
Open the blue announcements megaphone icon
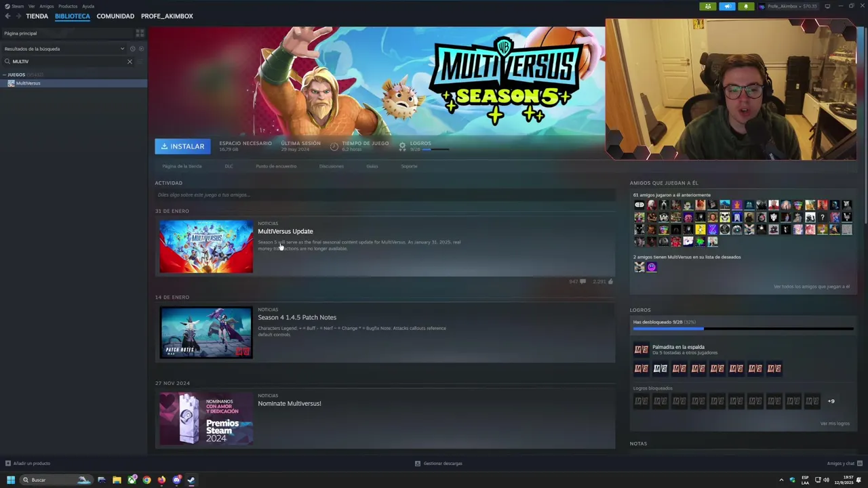click(x=727, y=6)
